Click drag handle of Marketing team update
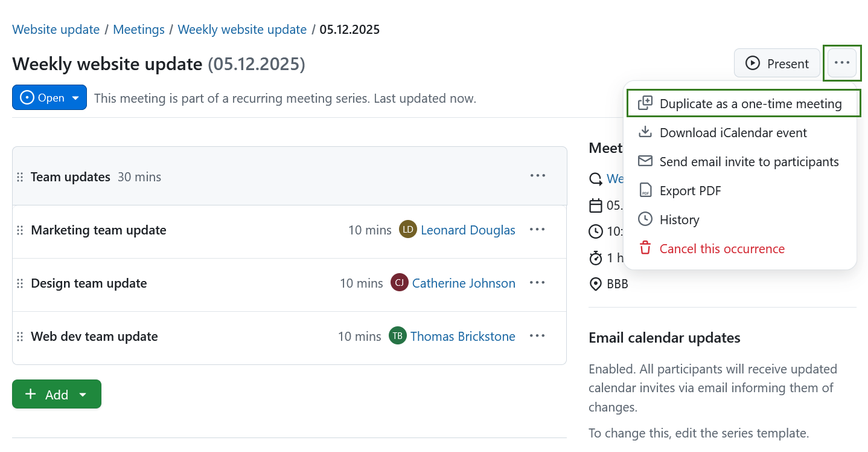This screenshot has height=452, width=868. [20, 230]
